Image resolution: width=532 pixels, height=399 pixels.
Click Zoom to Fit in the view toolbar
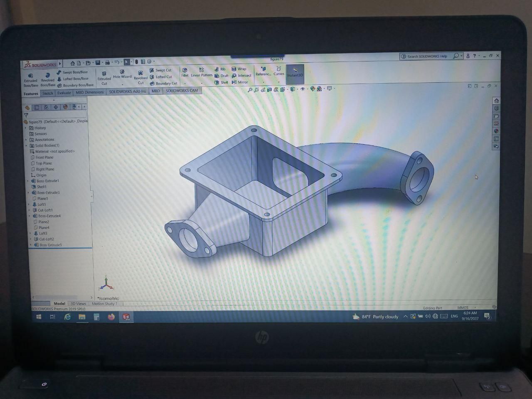tap(250, 89)
